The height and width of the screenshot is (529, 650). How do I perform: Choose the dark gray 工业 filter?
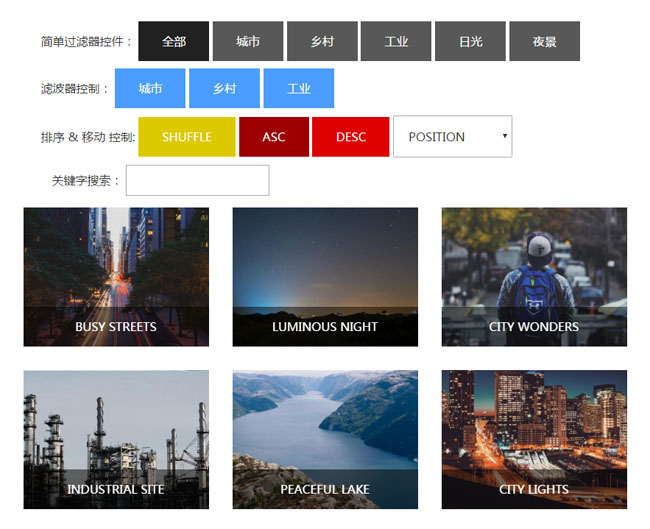(x=396, y=41)
